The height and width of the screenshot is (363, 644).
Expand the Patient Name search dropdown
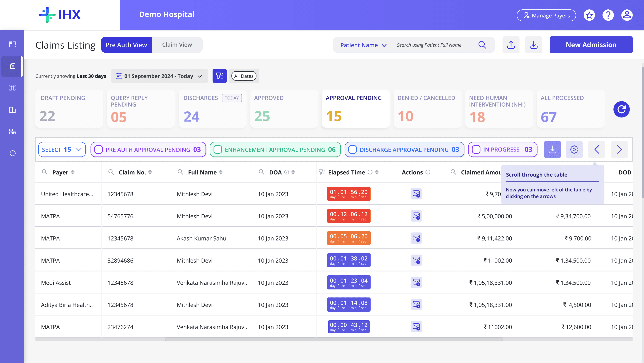click(x=363, y=45)
